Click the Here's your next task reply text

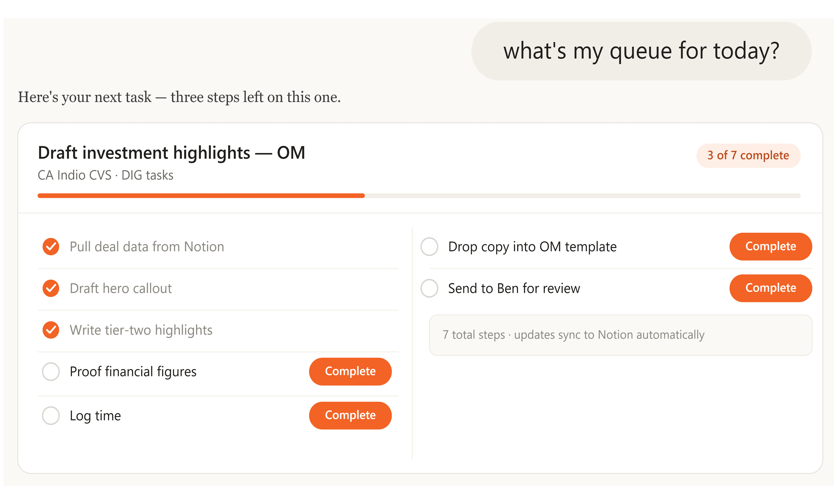pos(179,97)
